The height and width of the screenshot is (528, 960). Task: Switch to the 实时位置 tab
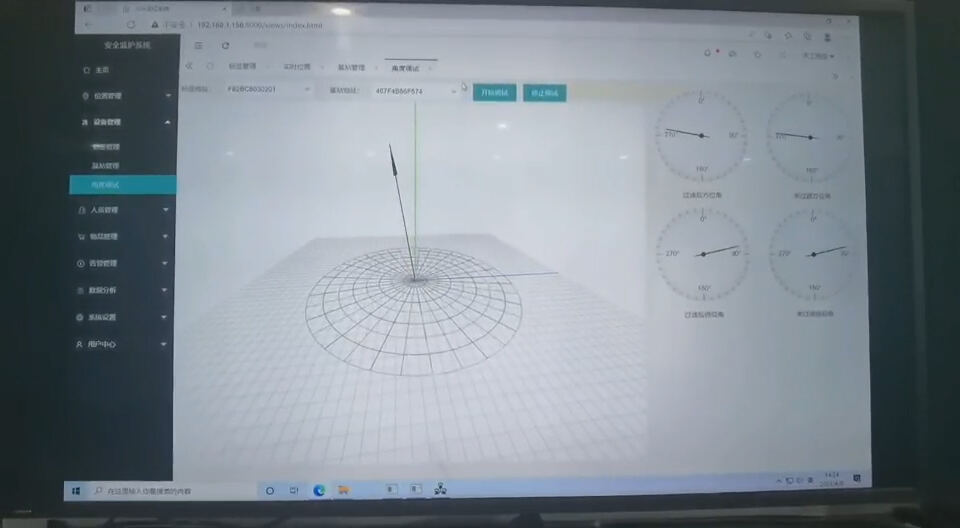(297, 67)
